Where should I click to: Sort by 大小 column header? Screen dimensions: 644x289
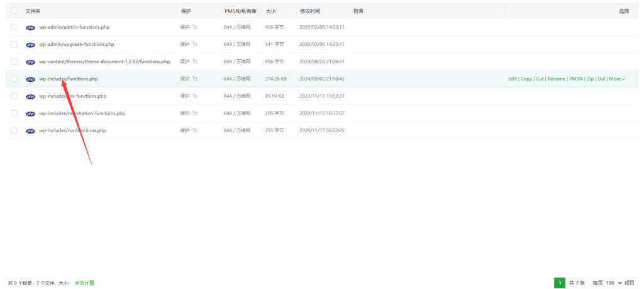coord(270,11)
